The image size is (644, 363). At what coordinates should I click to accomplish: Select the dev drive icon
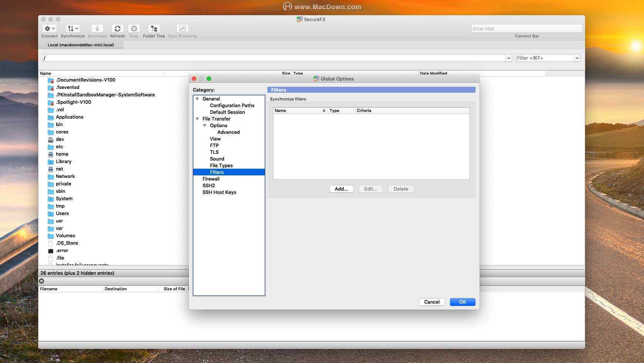[51, 139]
